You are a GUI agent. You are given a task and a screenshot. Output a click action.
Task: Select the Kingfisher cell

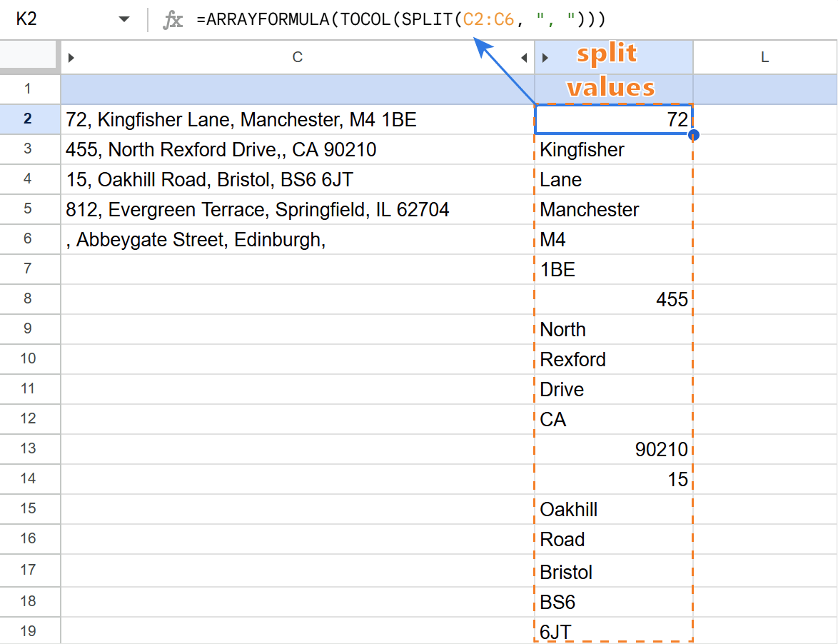(614, 149)
